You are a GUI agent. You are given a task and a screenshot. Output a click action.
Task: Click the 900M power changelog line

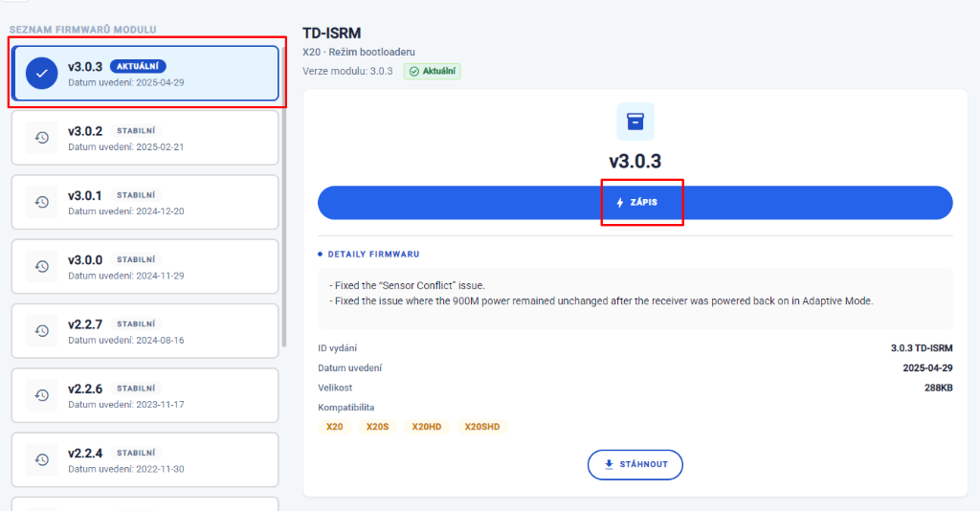[x=601, y=301]
